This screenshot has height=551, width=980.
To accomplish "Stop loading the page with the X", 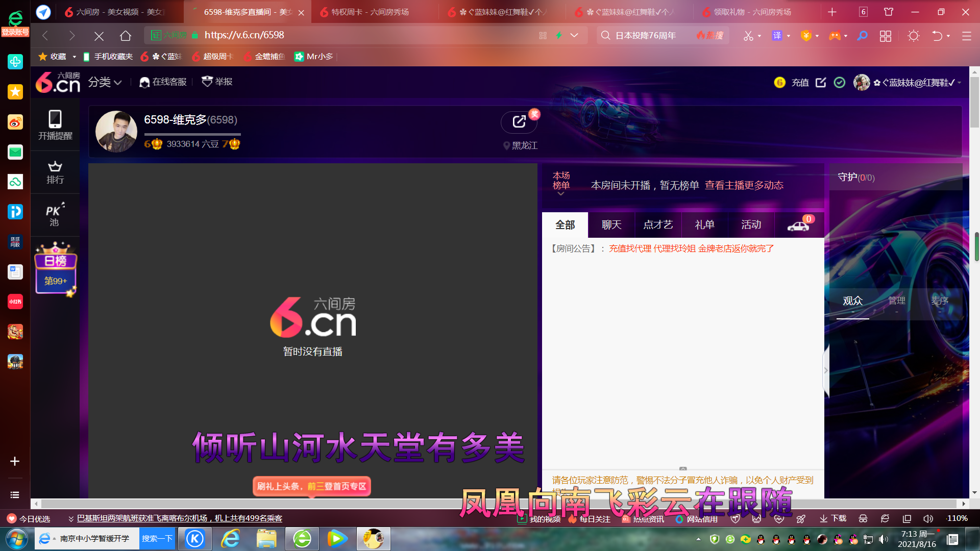I will pos(99,36).
